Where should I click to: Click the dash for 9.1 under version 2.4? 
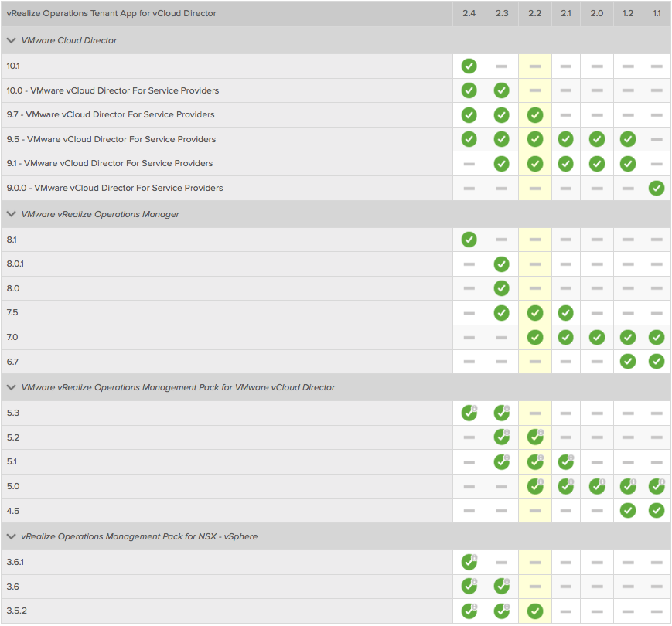[469, 164]
